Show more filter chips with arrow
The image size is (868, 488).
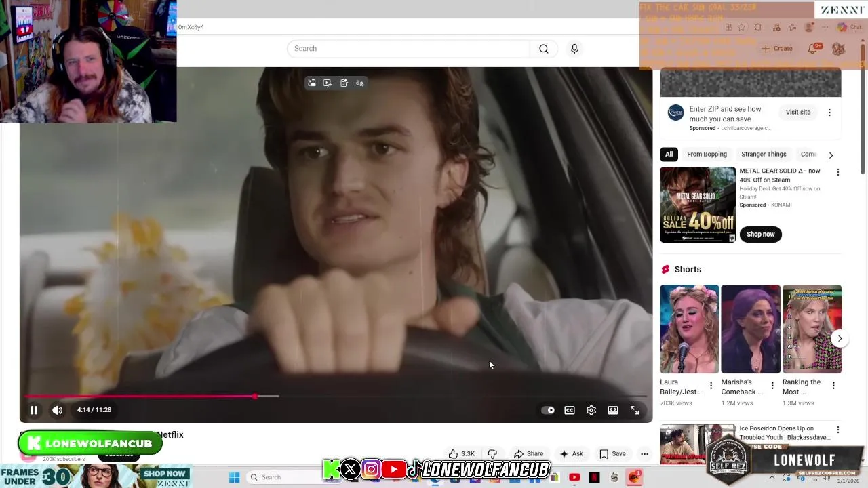coord(831,155)
